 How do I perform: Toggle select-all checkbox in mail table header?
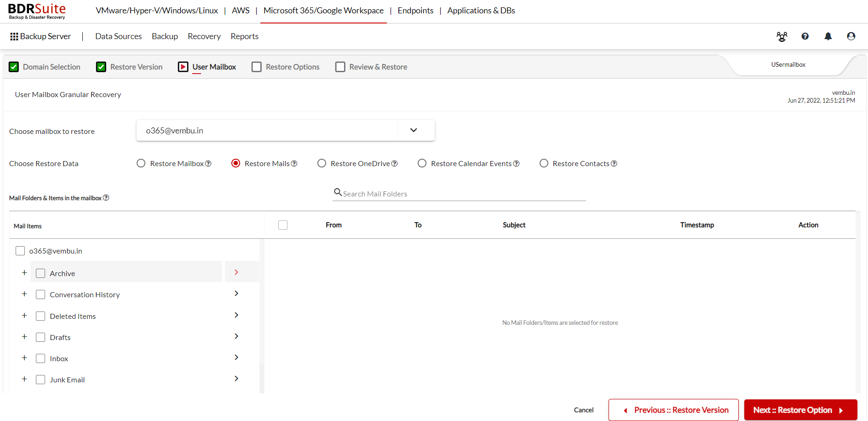click(283, 225)
